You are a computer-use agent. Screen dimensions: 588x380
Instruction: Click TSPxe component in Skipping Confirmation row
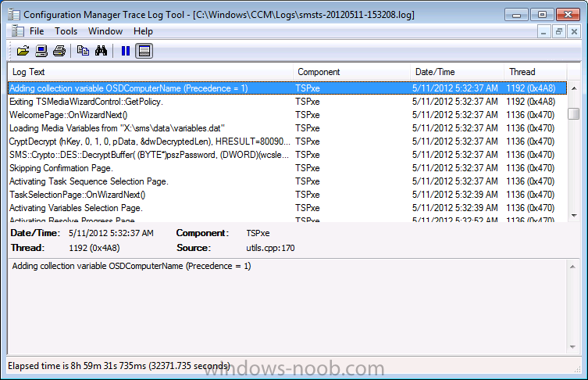coord(308,168)
